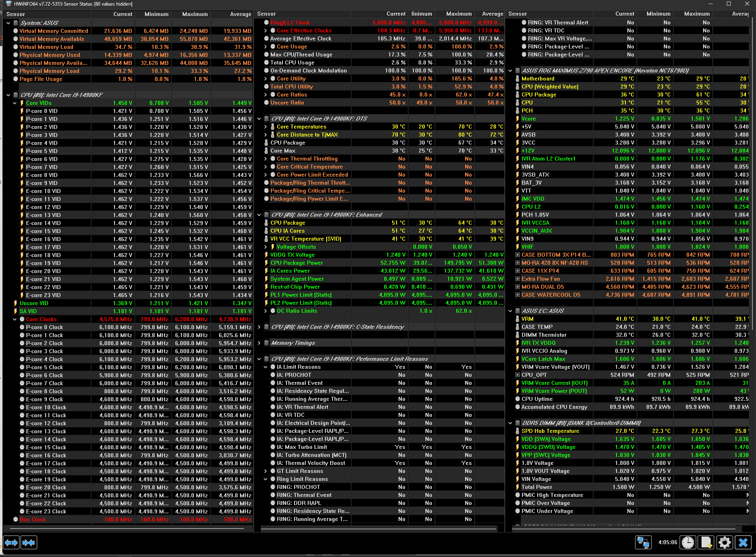Click the Current column header in the left panel

click(x=113, y=14)
